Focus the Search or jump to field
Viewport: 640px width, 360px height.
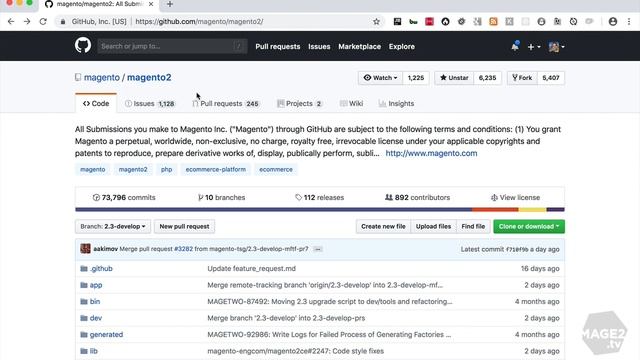tap(172, 46)
